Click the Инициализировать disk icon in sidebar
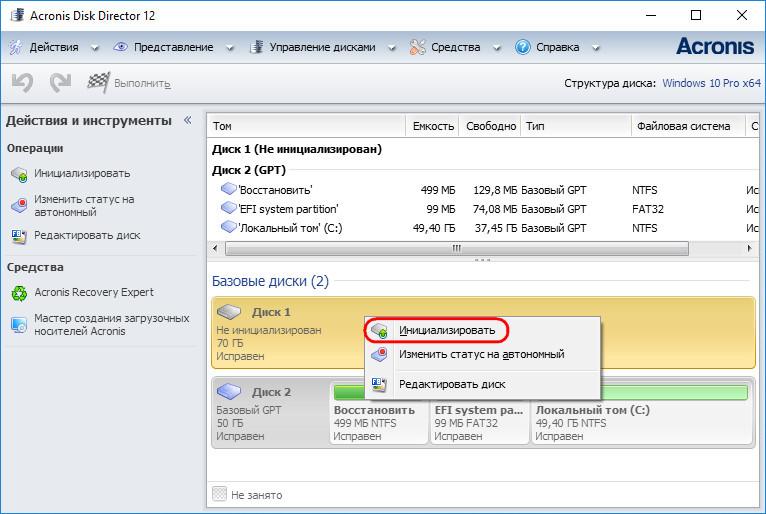Image resolution: width=766 pixels, height=514 pixels. tap(20, 174)
